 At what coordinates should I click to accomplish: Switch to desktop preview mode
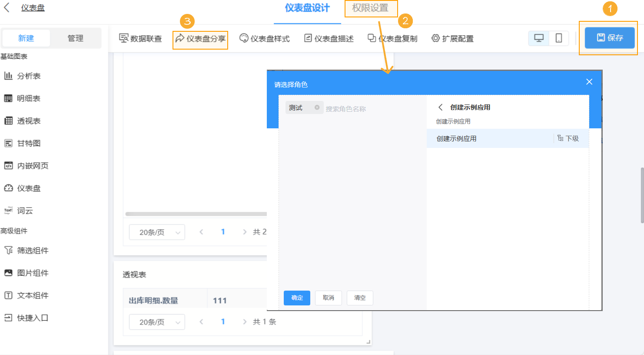coord(538,38)
